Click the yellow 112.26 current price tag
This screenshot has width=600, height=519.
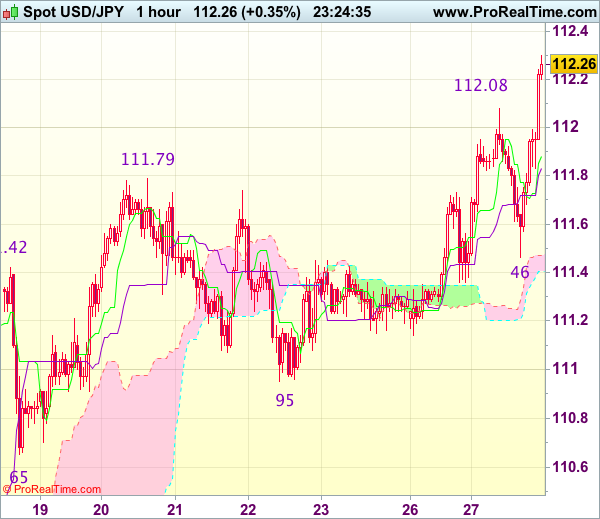click(x=574, y=64)
